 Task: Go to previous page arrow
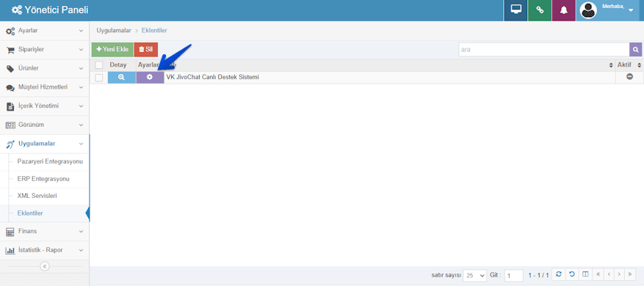coord(609,274)
